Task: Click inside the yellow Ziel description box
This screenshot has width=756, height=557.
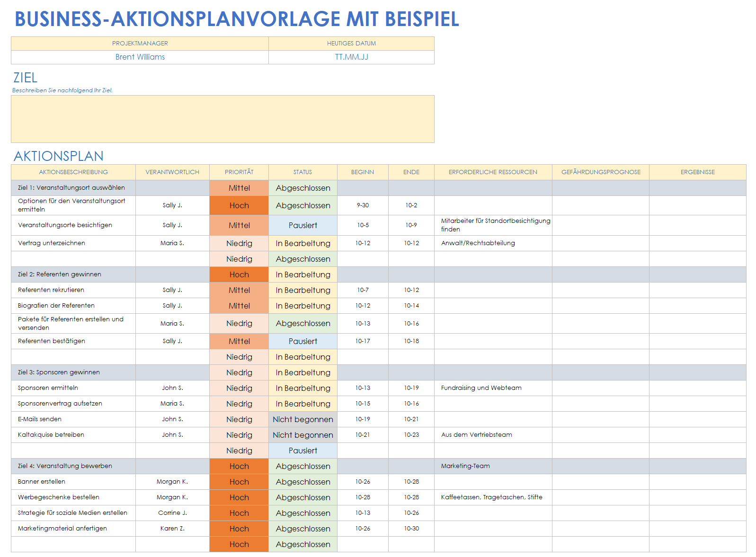Action: coord(222,119)
